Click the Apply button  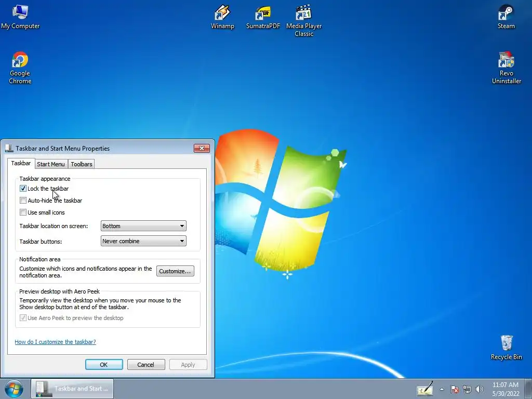188,365
